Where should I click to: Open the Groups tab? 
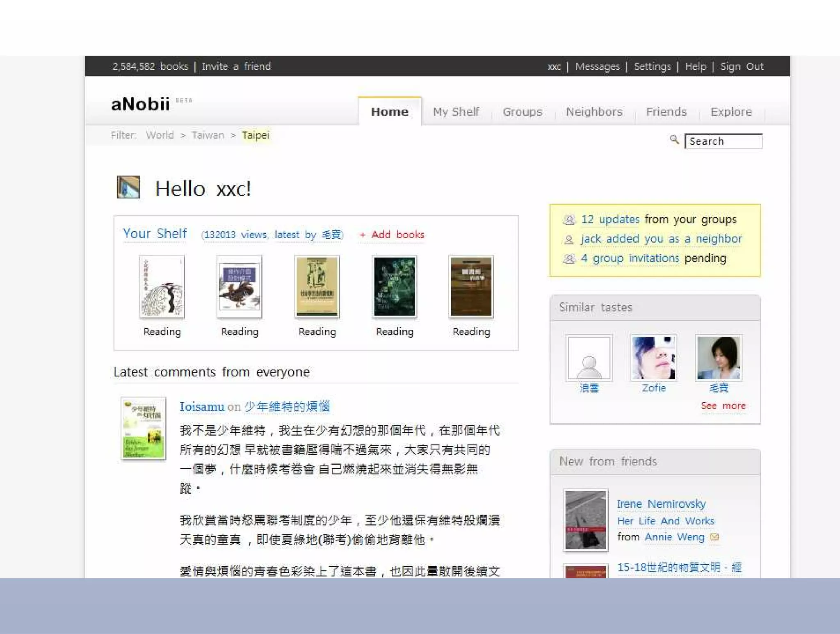522,112
